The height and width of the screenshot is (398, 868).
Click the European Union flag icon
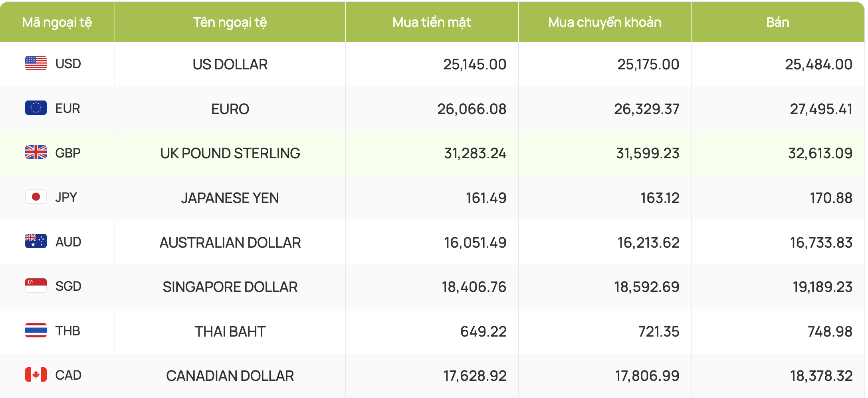point(36,108)
